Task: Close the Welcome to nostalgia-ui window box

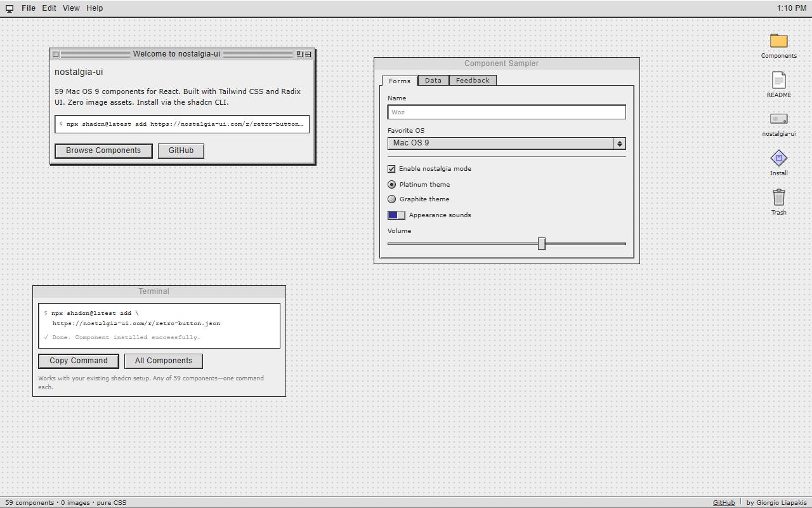Action: [56, 55]
